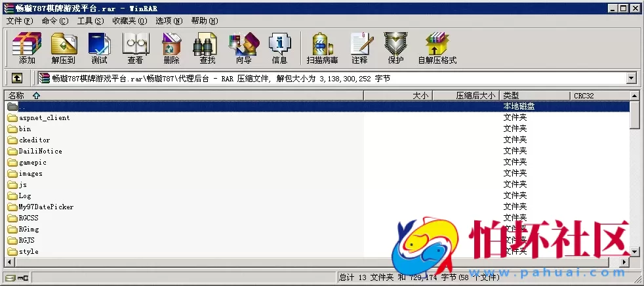Click the RGCSS folder icon
Viewport: 644px width, 286px height.
point(12,218)
